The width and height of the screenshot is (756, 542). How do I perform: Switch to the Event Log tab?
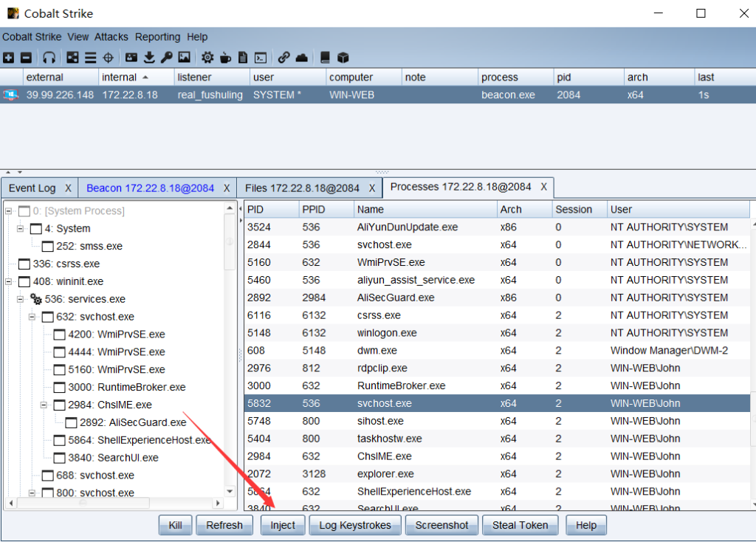click(32, 188)
